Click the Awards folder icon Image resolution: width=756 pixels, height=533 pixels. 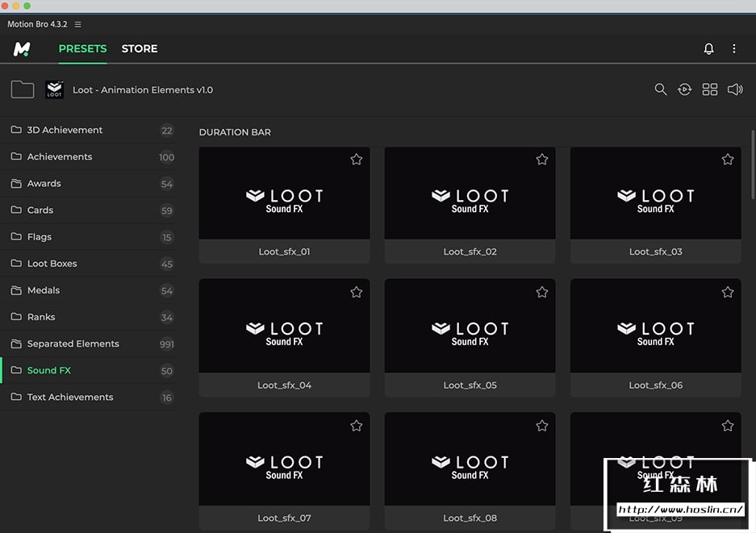pos(16,183)
